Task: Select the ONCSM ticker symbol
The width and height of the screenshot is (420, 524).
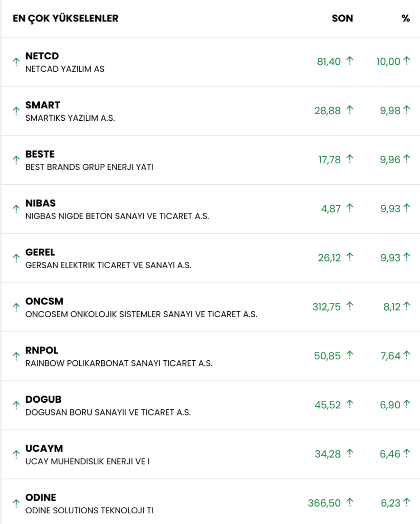Action: pyautogui.click(x=45, y=301)
